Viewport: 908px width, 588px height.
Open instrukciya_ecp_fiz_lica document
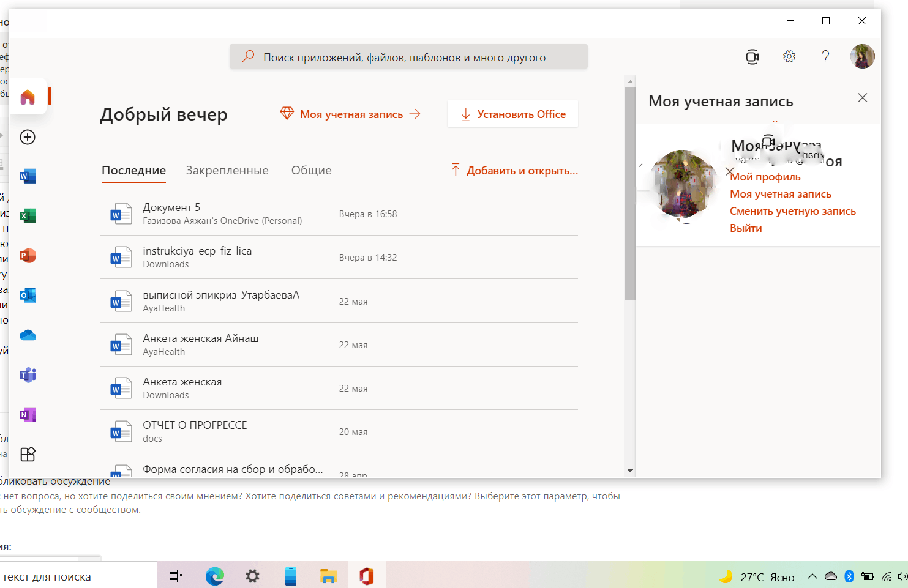coord(339,257)
